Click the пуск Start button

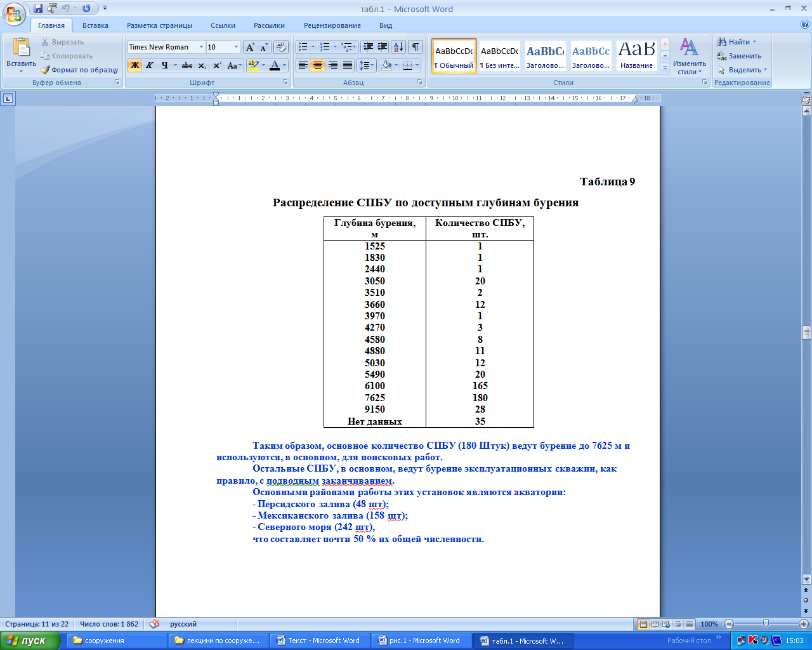30,640
